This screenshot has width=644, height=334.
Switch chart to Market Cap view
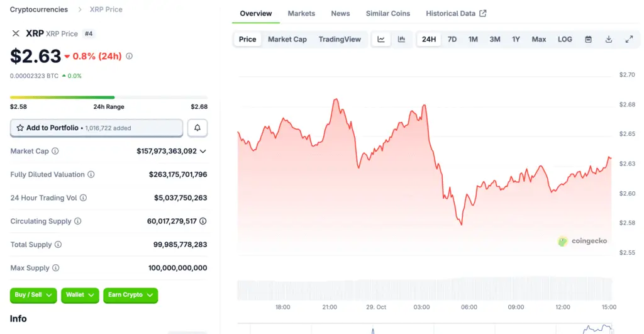287,39
